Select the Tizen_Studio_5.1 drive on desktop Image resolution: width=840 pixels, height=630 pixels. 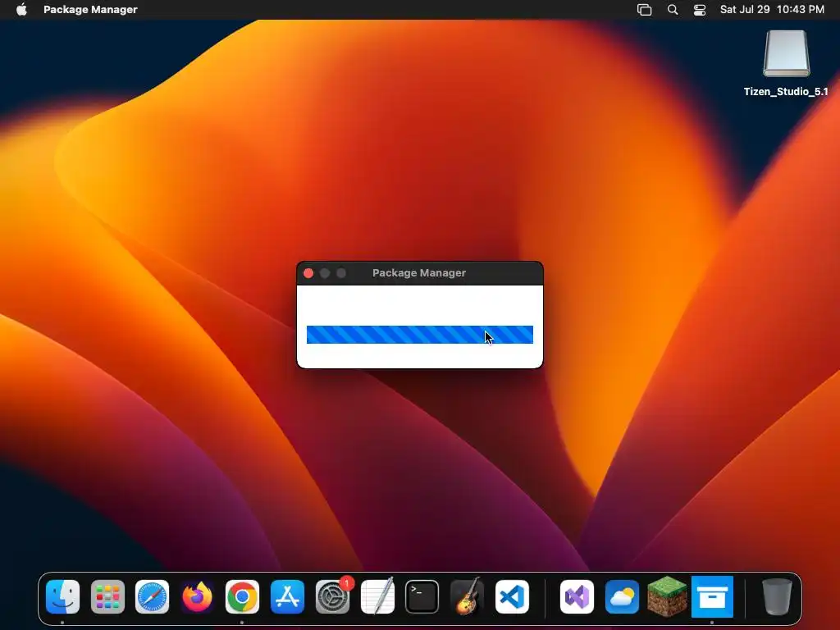coord(786,53)
